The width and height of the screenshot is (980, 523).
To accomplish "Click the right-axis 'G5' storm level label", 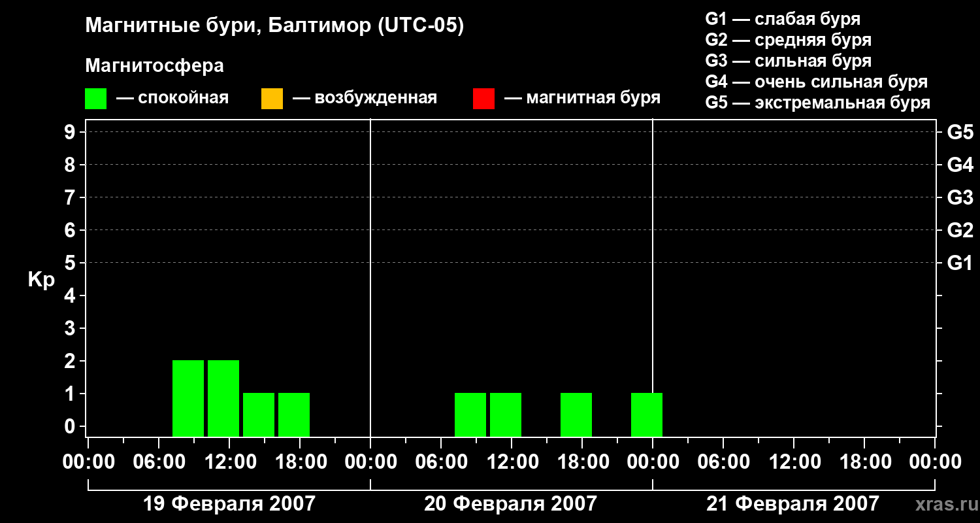I will tap(960, 132).
